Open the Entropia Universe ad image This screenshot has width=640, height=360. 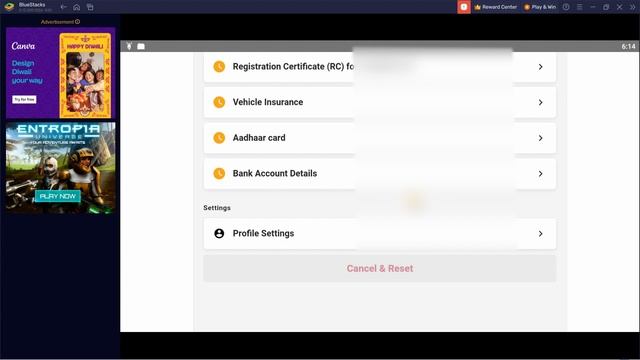click(x=60, y=167)
